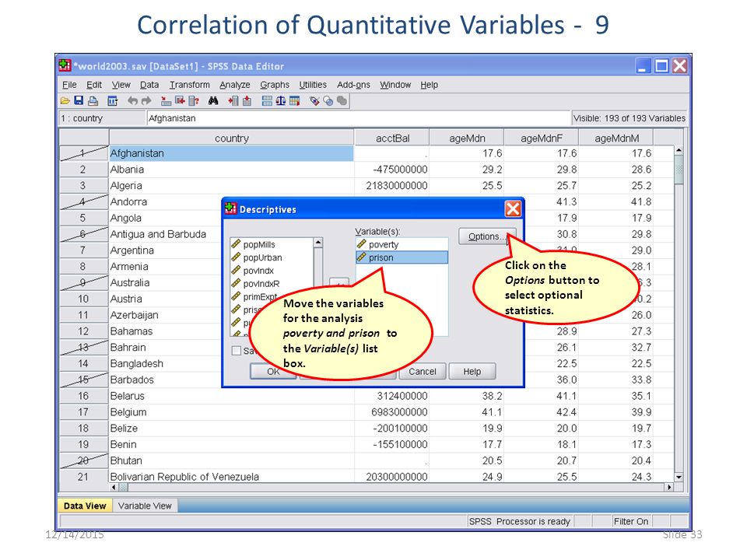Click the Print toolbar icon
This screenshot has height=560, width=747.
point(93,101)
